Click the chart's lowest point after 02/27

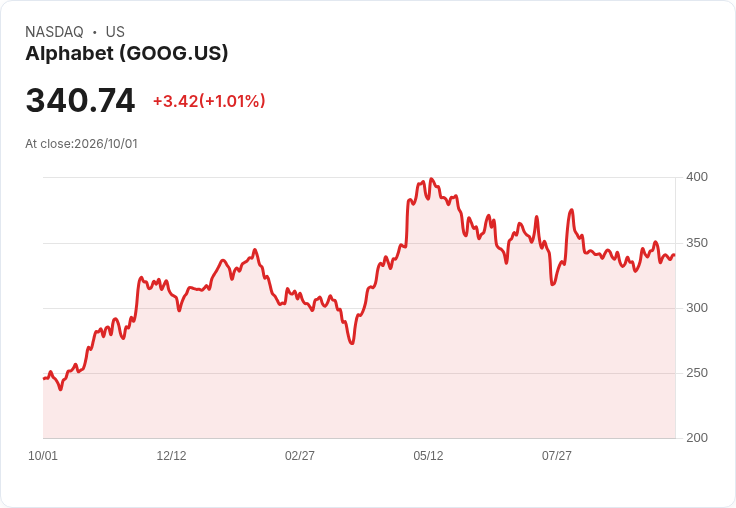[352, 343]
